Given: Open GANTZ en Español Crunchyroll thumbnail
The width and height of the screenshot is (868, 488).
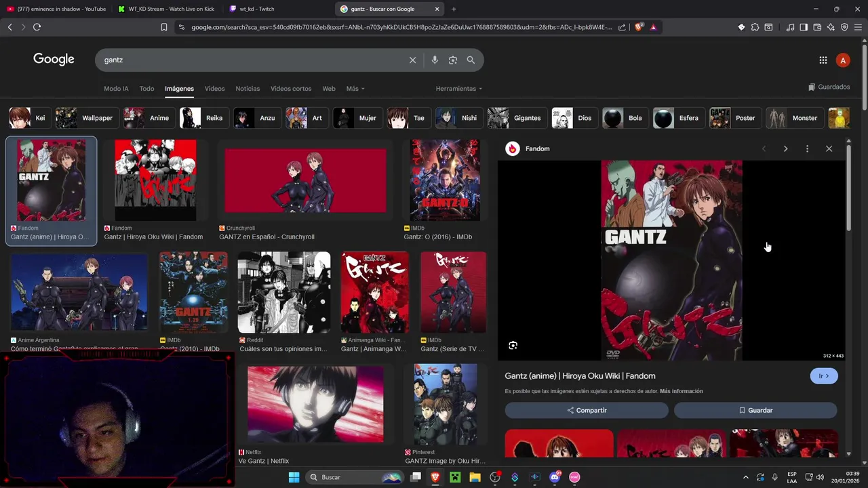Looking at the screenshot, I should (x=305, y=181).
